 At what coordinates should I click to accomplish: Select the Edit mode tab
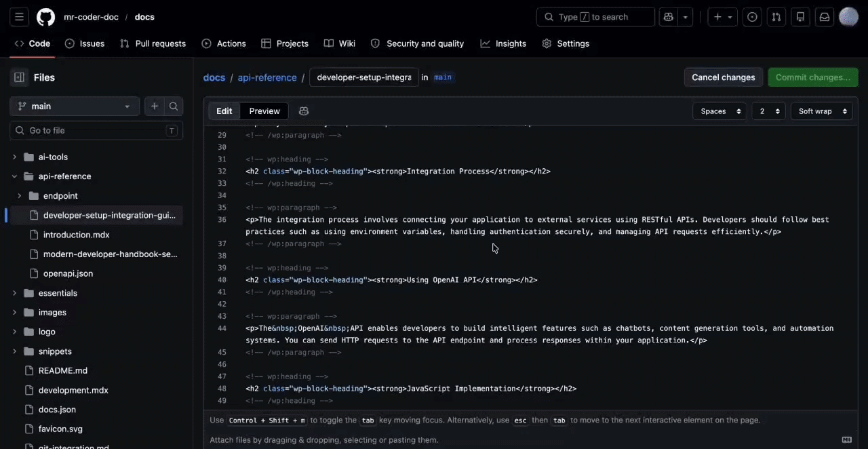point(224,111)
